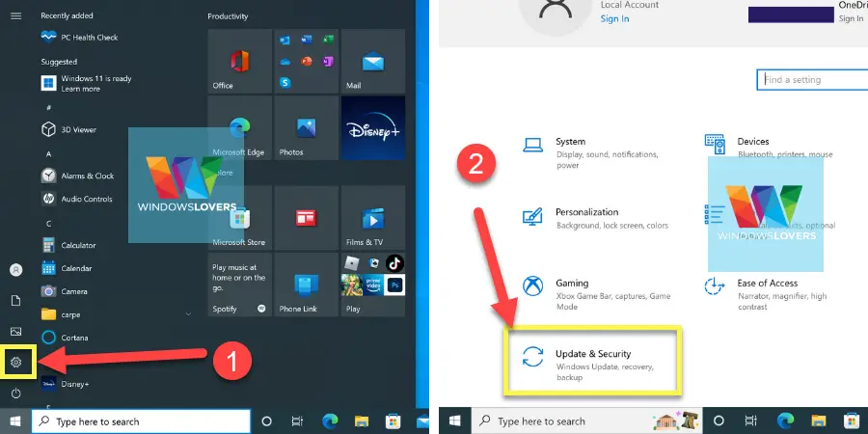Screen dimensions: 868x434
Task: Launch Microsoft Edge tile
Action: pyautogui.click(x=240, y=128)
